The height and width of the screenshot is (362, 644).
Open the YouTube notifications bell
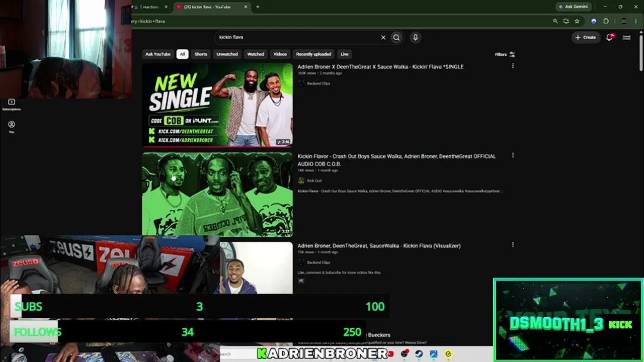point(610,37)
